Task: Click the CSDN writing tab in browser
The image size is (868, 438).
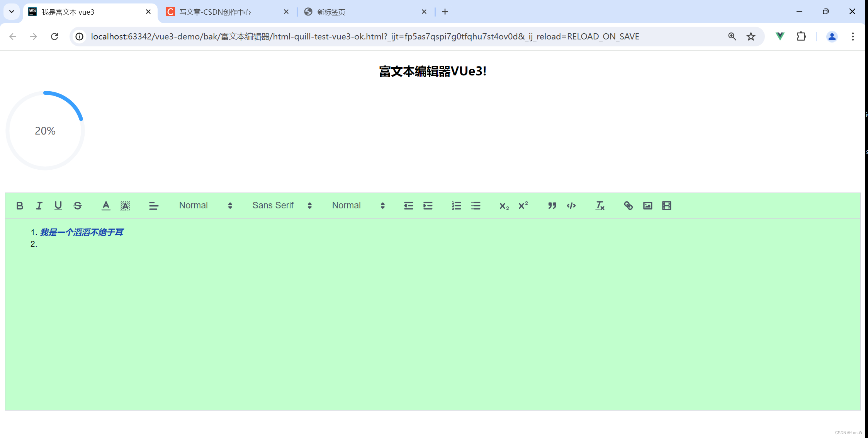Action: [x=218, y=11]
